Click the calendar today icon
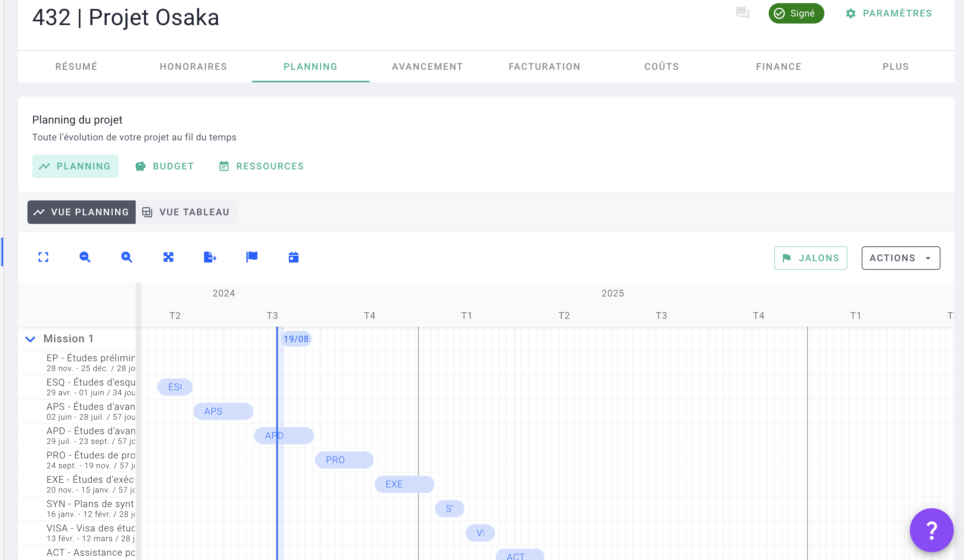Screen dimensions: 964x560 [x=293, y=257]
